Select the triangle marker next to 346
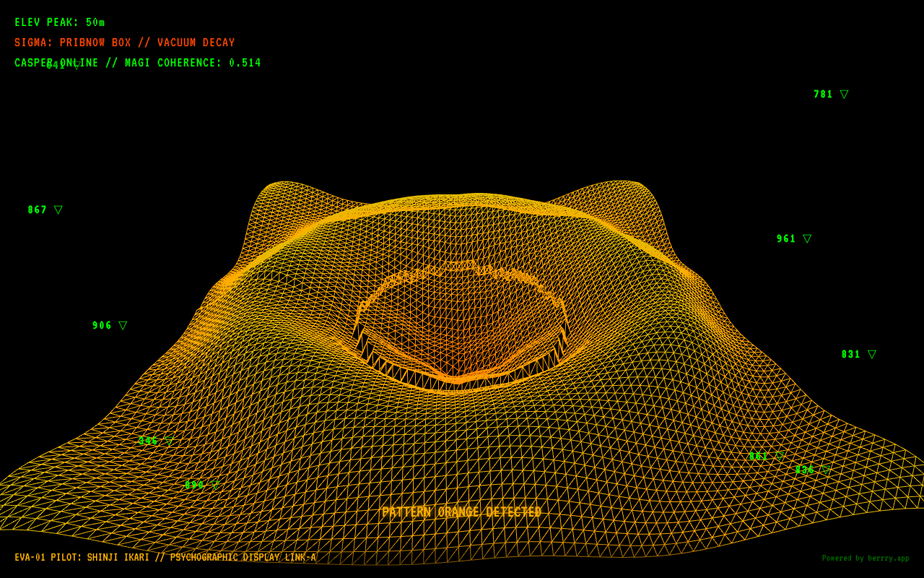Screen dimensions: 924x578 point(169,441)
